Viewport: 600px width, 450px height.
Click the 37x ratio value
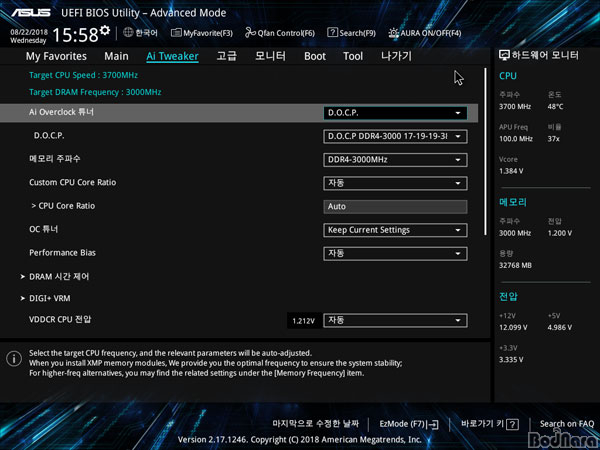553,139
